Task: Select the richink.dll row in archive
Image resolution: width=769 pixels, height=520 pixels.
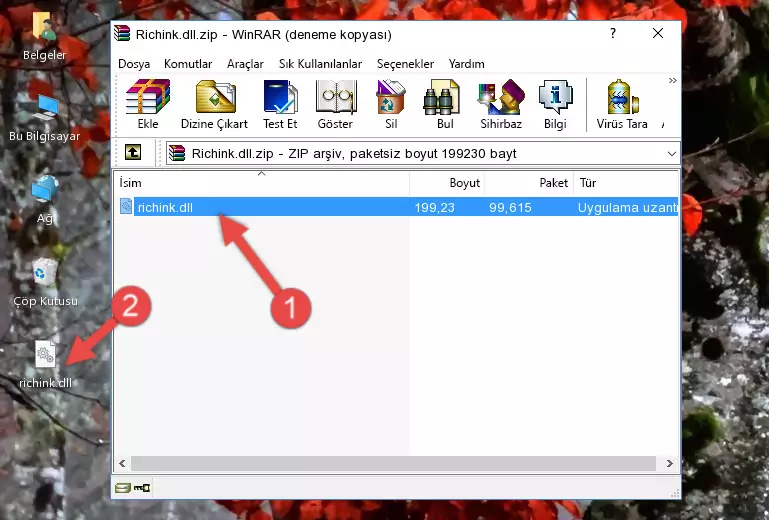Action: [x=398, y=207]
